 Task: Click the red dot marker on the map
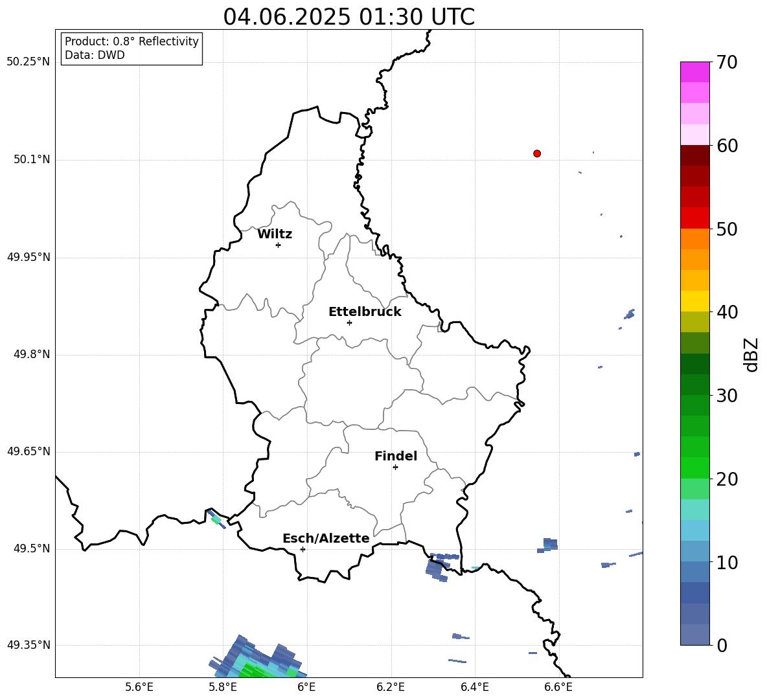537,153
